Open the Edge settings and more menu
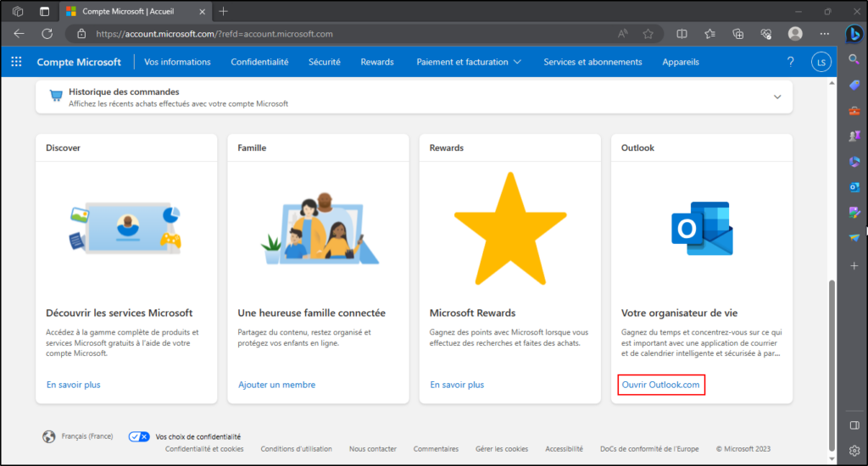The width and height of the screenshot is (868, 466). point(825,34)
